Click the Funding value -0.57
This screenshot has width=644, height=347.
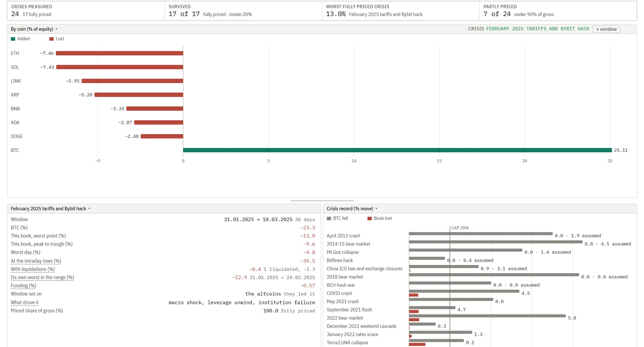[x=308, y=286]
